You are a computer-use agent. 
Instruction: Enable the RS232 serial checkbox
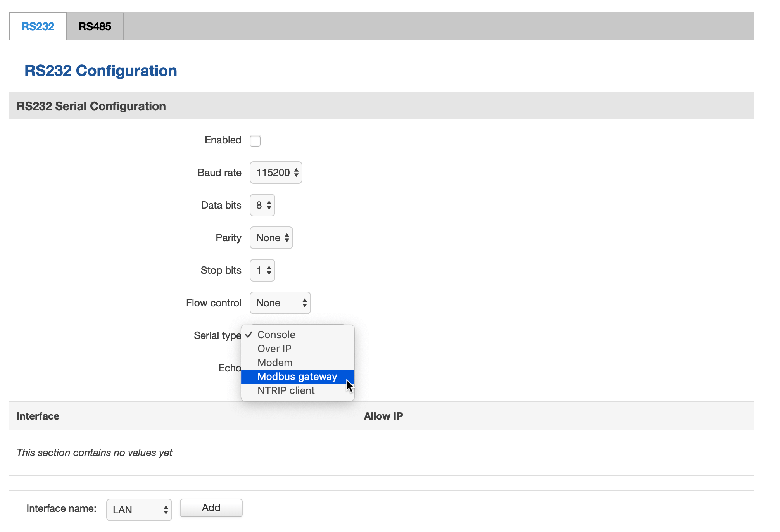[255, 141]
